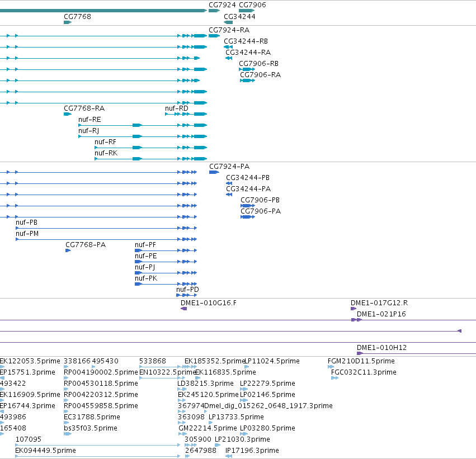Click the CG34244-RA transcript label
Viewport: 476px width, 459px height.
point(248,53)
